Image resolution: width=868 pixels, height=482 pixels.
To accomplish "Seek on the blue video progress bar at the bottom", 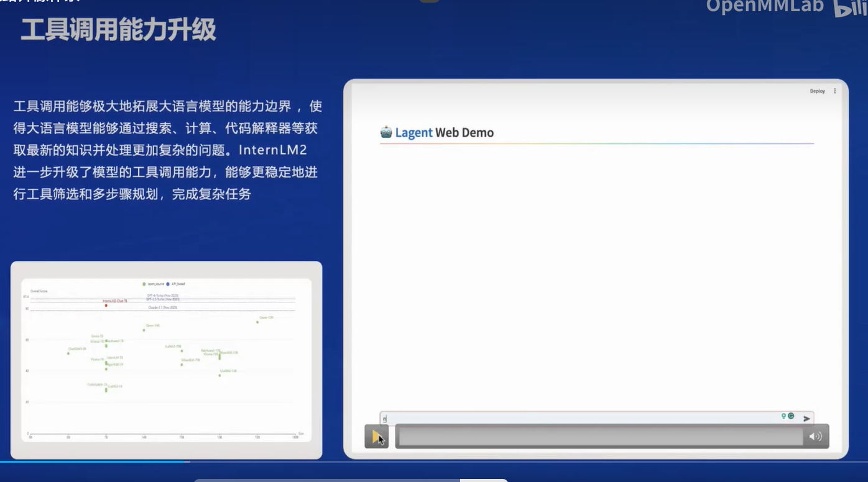I will coord(434,462).
